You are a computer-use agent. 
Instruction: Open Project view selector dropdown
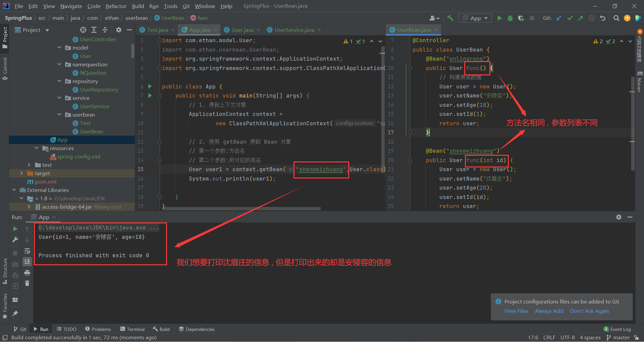(32, 30)
